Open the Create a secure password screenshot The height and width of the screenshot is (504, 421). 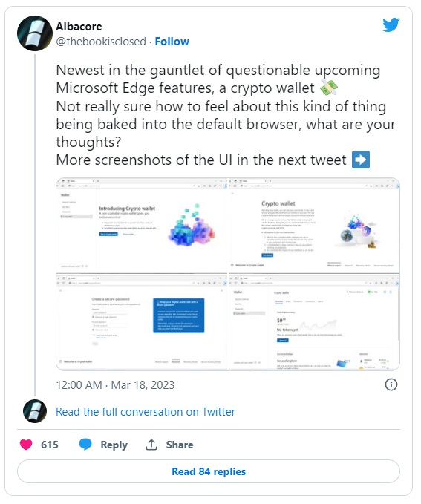pos(142,322)
